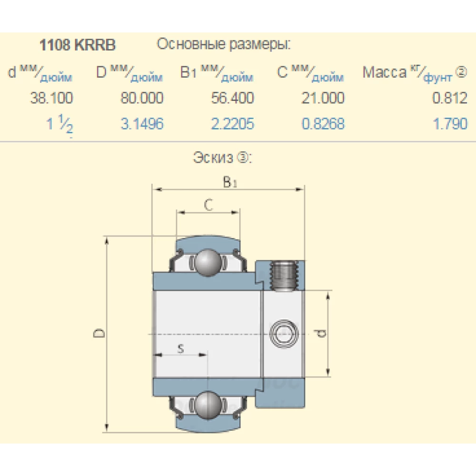The image size is (476, 476).
Task: Click the C dimension label above the outer ring
Action: (208, 205)
